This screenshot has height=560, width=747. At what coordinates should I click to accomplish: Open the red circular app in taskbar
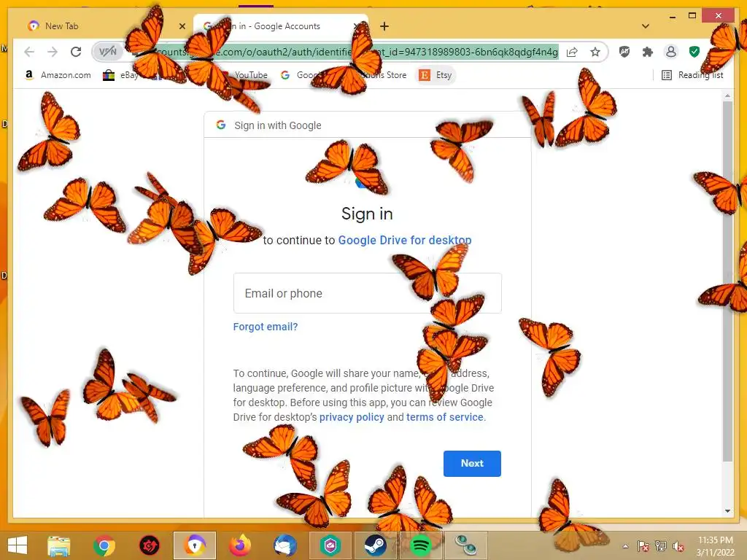tap(149, 545)
